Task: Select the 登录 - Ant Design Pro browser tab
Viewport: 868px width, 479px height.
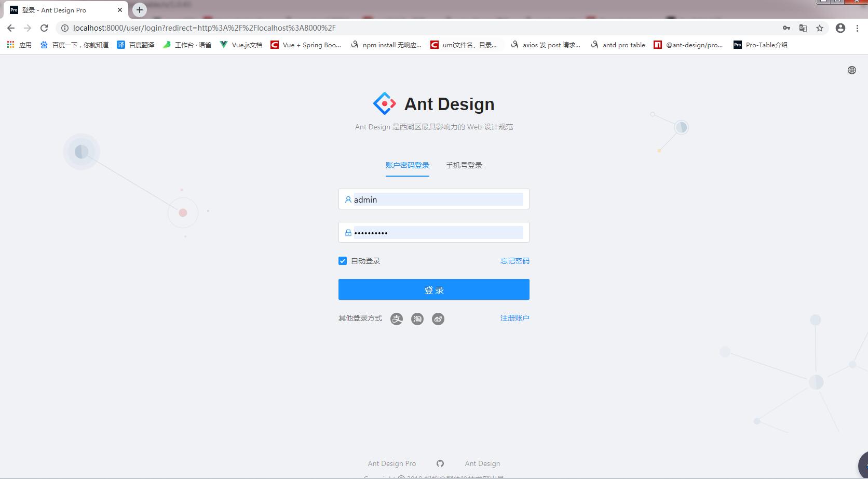Action: 66,10
